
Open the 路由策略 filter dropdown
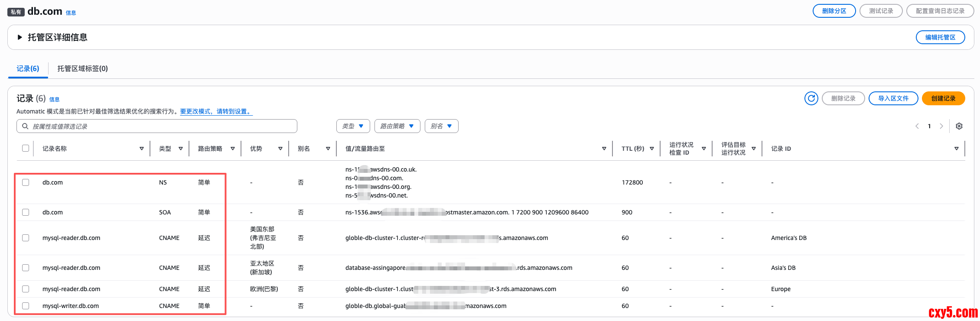point(397,126)
